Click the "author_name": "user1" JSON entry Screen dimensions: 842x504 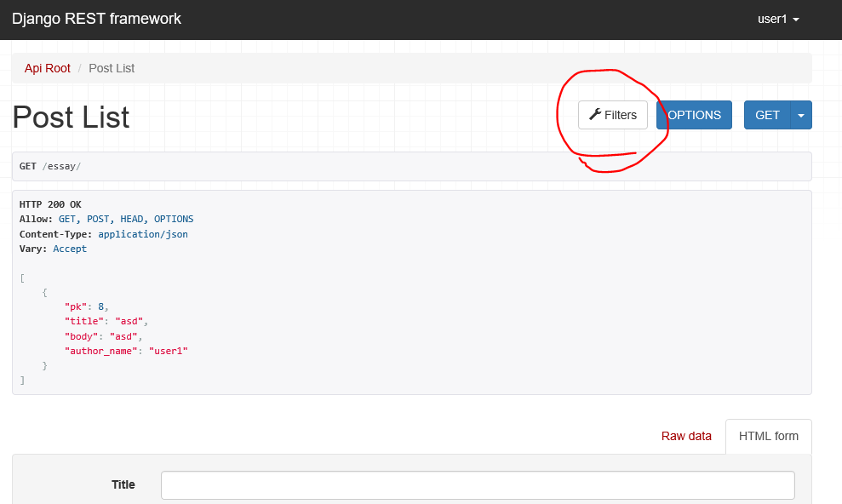(126, 351)
